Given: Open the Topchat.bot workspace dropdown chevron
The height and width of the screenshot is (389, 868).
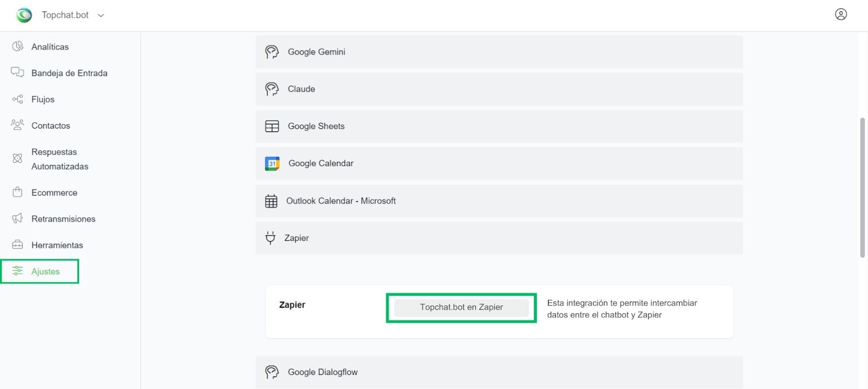Looking at the screenshot, I should [100, 16].
